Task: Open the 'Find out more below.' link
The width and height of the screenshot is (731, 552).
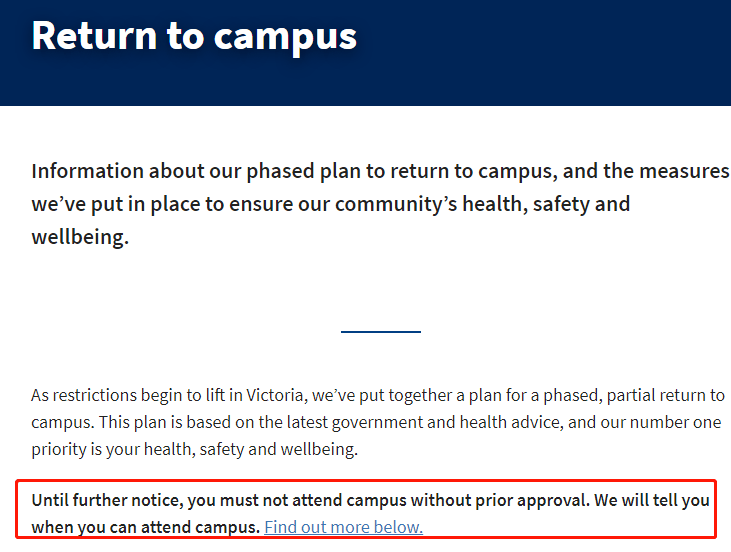Action: pos(344,527)
